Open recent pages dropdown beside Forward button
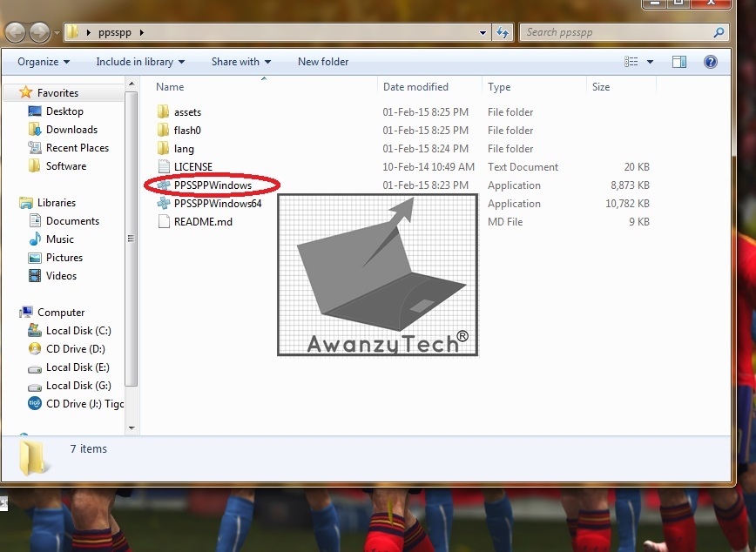Image resolution: width=756 pixels, height=552 pixels. 57,33
